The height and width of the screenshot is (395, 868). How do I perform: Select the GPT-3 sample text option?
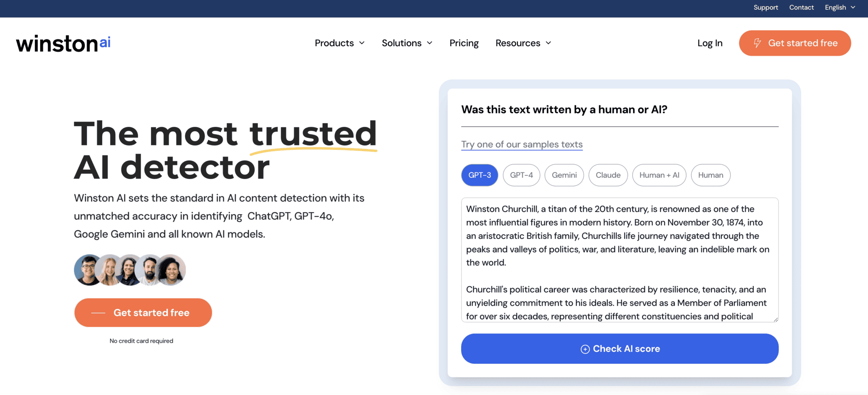[x=479, y=175]
